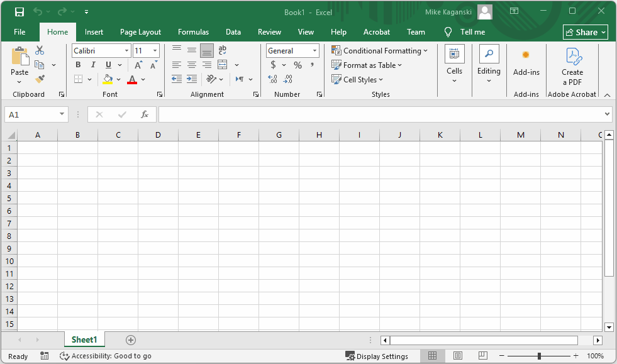Toggle Top Align button
This screenshot has height=364, width=617.
[x=177, y=49]
